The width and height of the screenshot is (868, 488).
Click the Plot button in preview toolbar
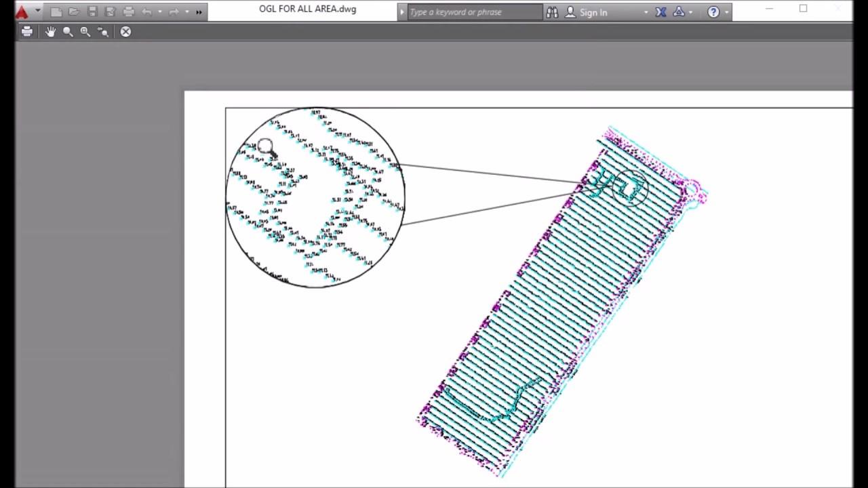pyautogui.click(x=27, y=31)
